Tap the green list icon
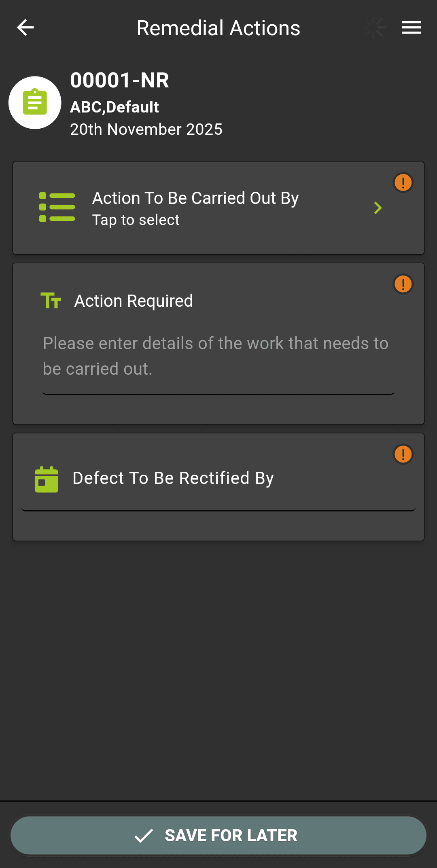Viewport: 437px width, 868px height. pos(57,208)
